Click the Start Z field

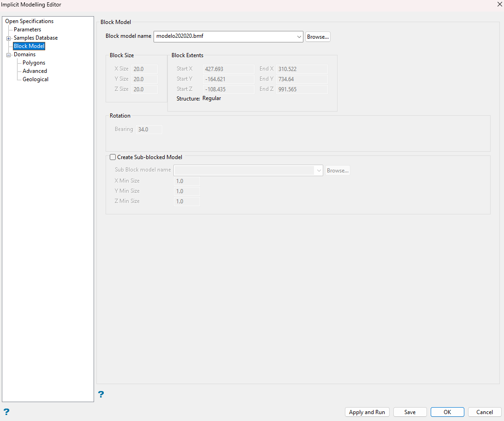pyautogui.click(x=229, y=89)
